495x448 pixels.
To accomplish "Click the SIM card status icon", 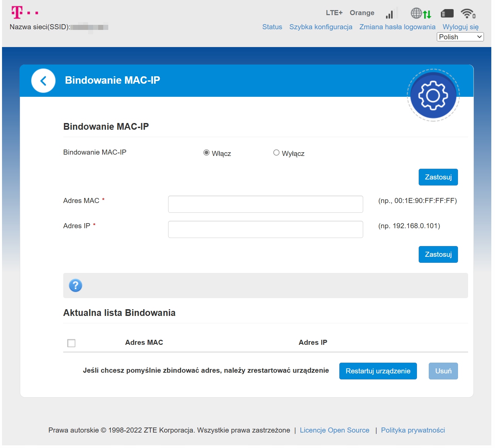I will (447, 14).
